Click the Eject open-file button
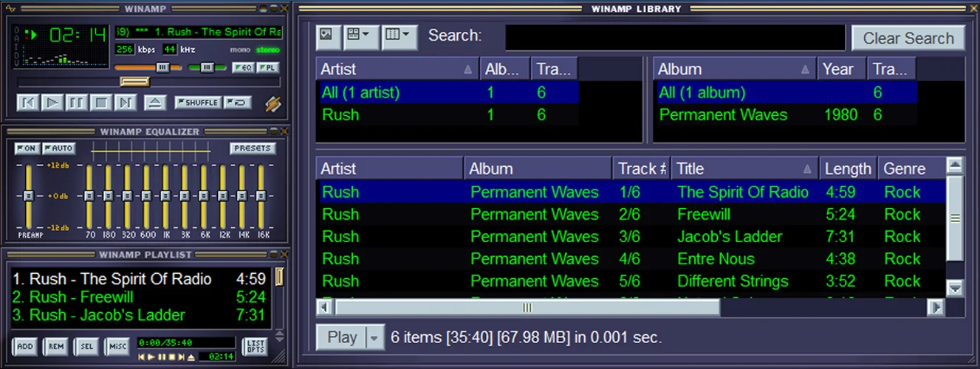 click(x=154, y=103)
